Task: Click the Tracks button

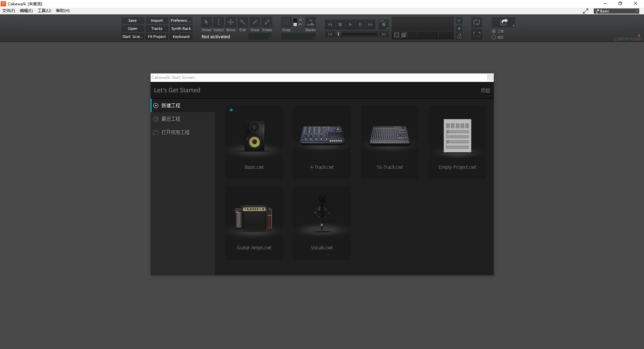Action: pyautogui.click(x=157, y=29)
